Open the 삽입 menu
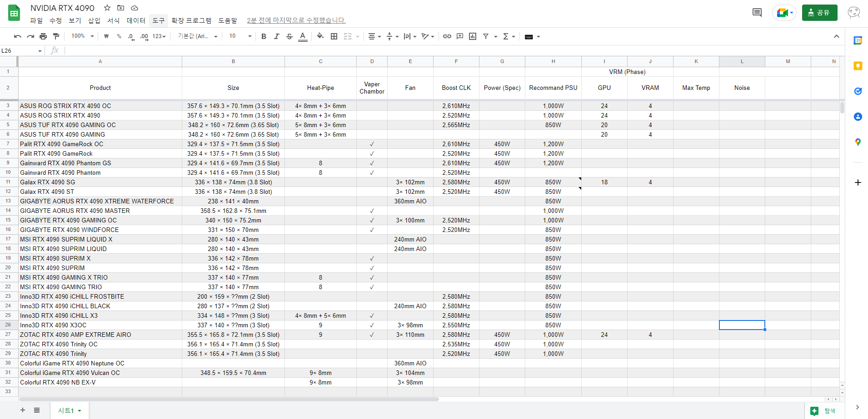868x419 pixels. coord(94,20)
